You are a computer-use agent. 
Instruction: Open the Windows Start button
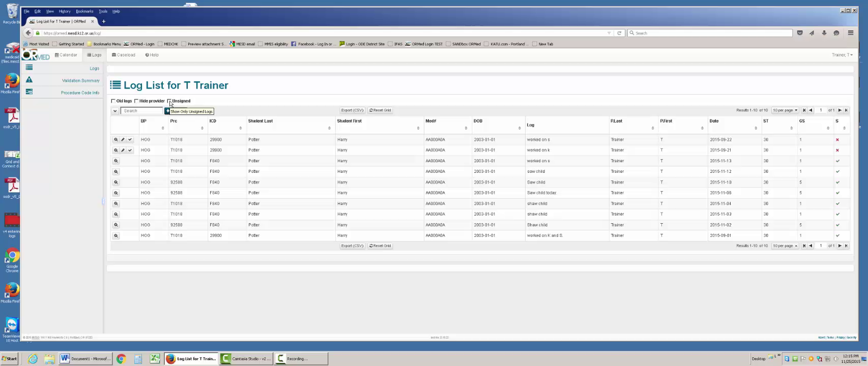(x=10, y=358)
